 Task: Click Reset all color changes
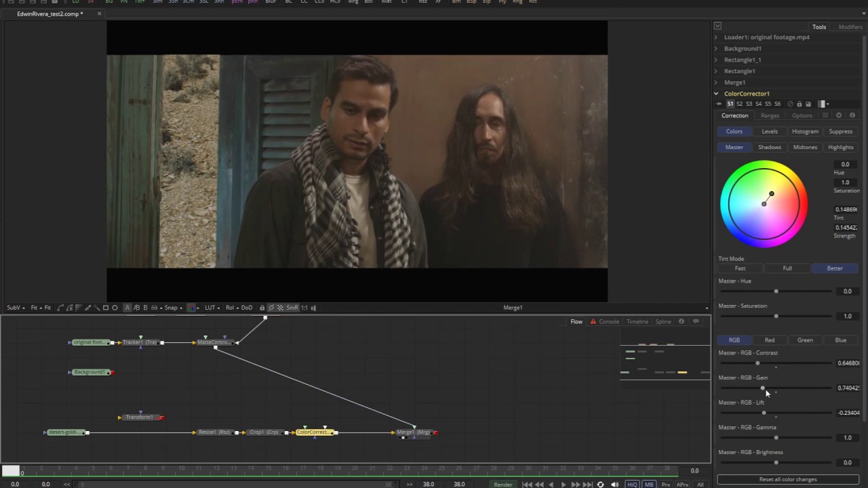[x=788, y=479]
